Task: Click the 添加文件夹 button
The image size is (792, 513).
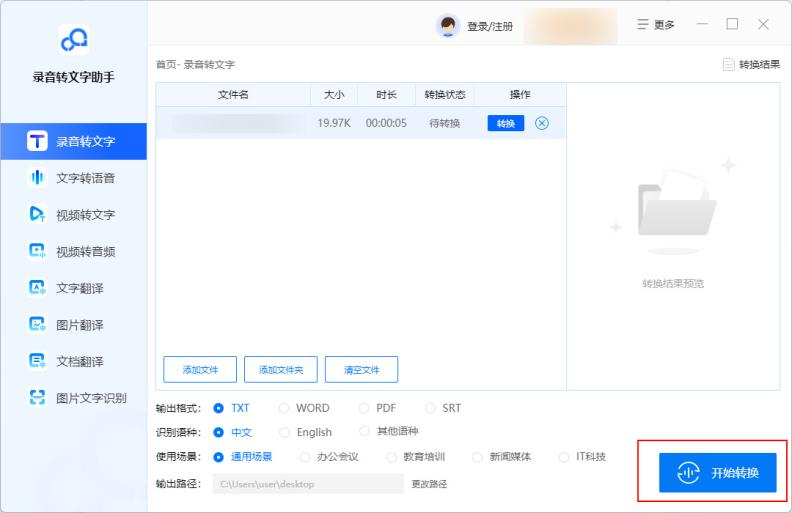Action: pos(281,370)
